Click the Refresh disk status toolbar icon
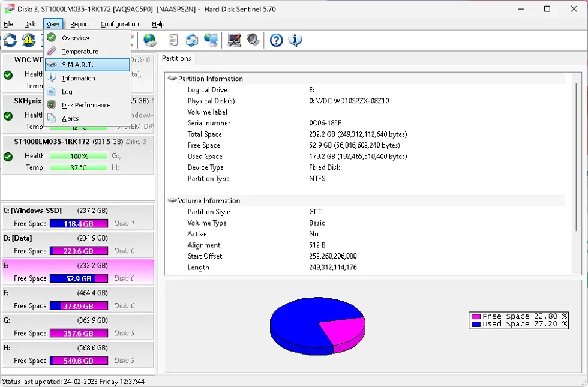The height and width of the screenshot is (387, 588). coord(10,40)
